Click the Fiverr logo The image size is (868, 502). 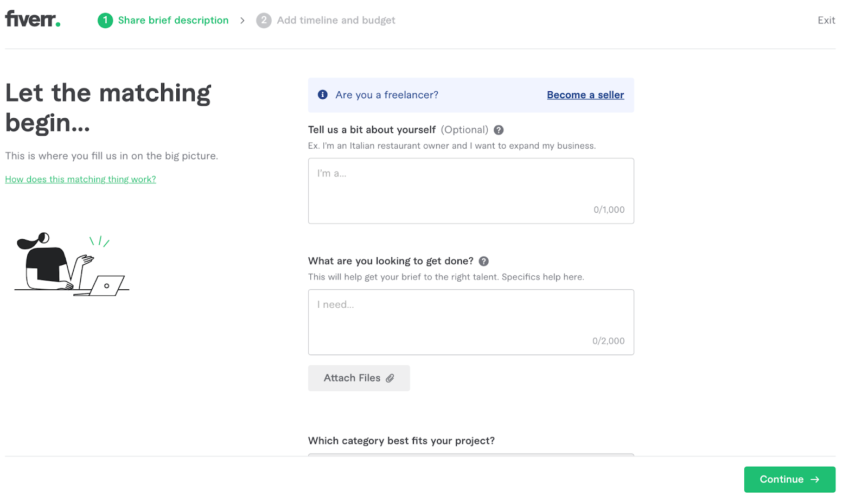(x=33, y=20)
